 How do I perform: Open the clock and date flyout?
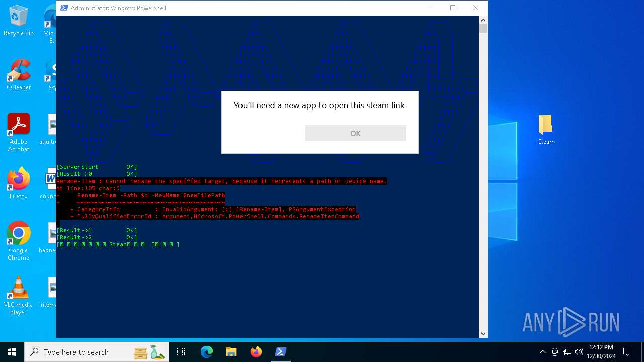[601, 352]
